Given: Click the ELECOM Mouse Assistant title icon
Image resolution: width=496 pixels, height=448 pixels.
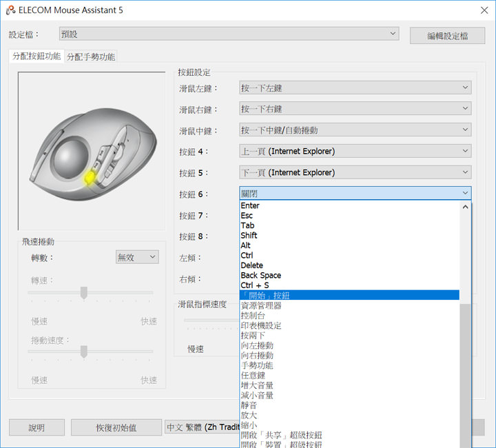Looking at the screenshot, I should [x=10, y=10].
